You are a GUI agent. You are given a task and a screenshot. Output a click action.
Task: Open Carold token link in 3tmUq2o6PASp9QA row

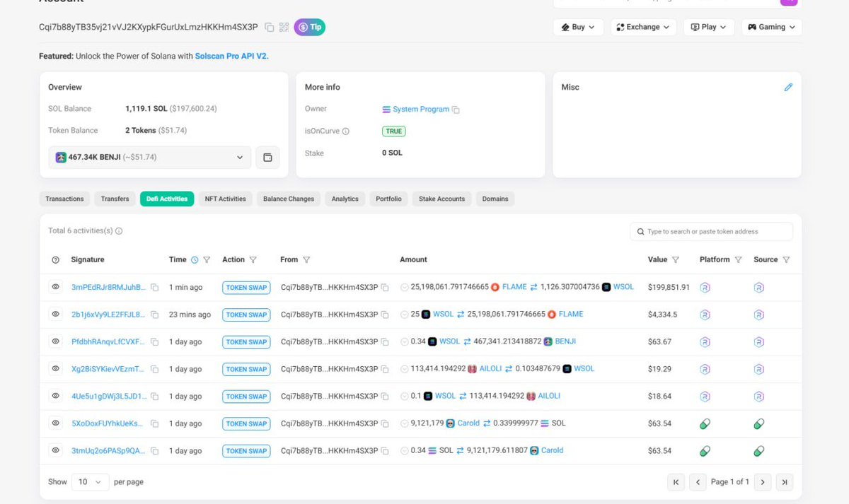553,450
